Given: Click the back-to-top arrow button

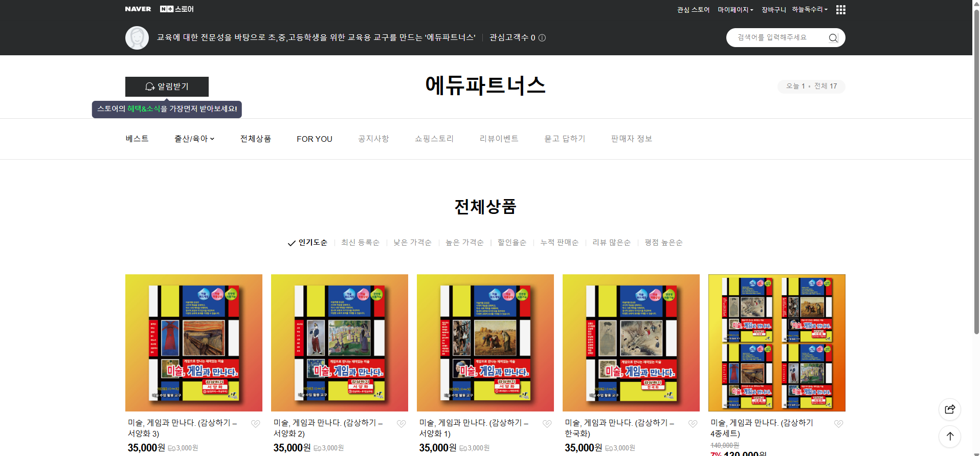Looking at the screenshot, I should (950, 437).
